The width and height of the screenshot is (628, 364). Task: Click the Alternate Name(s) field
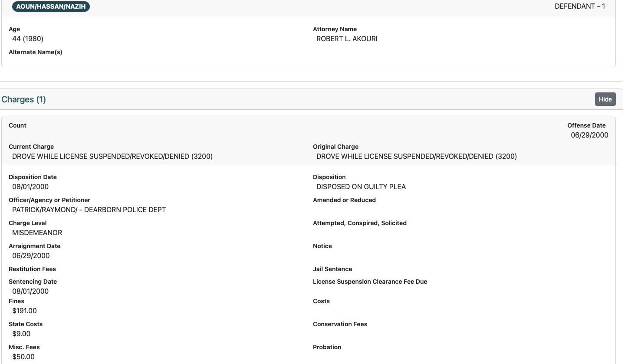36,52
